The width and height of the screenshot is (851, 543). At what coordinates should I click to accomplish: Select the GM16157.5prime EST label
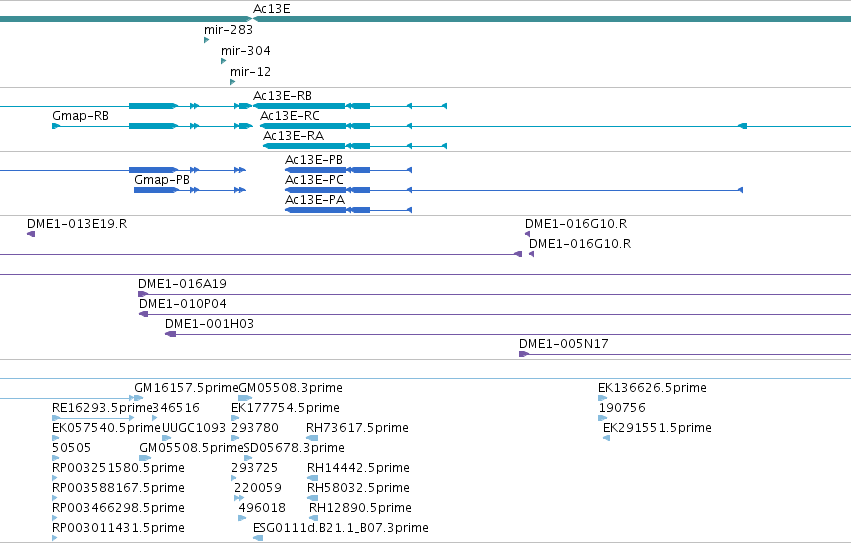[186, 388]
